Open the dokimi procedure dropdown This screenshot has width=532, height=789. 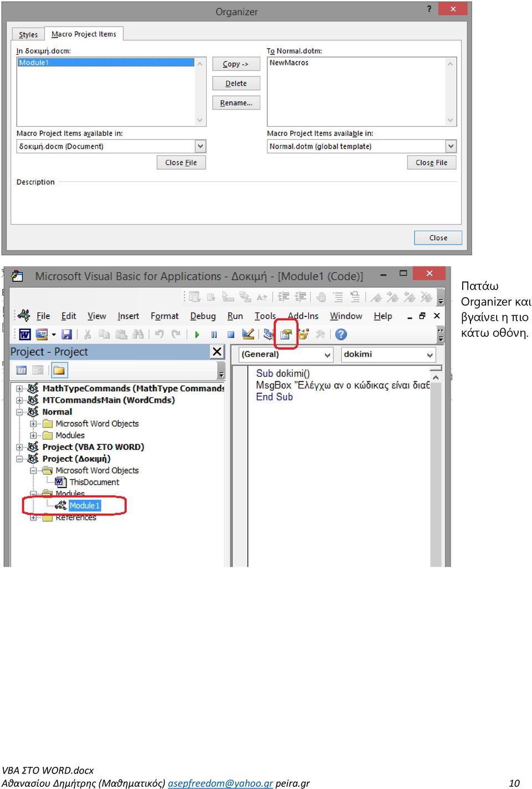[x=430, y=355]
